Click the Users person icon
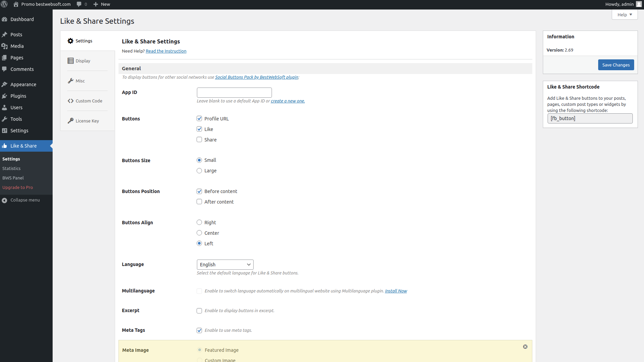 (4, 108)
